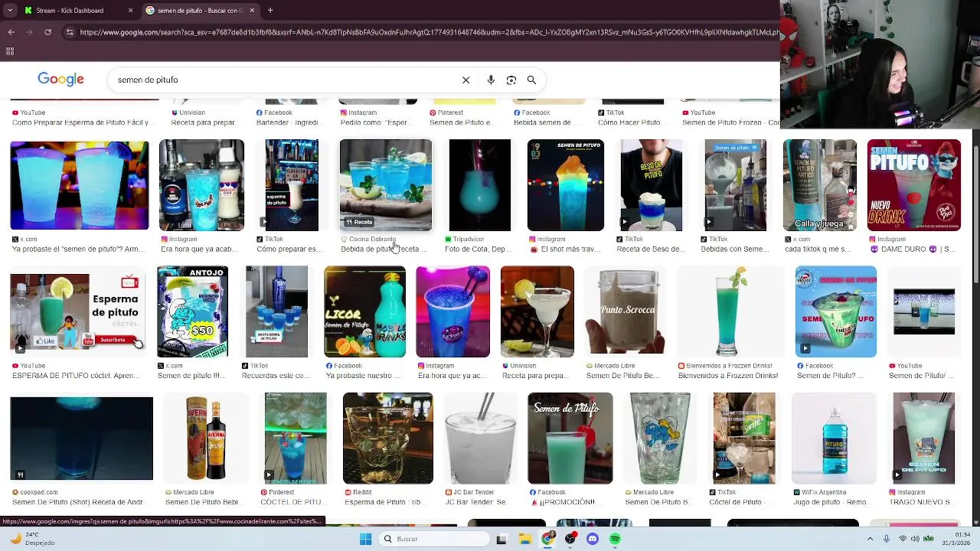Open 'Bienvenidos a Frozzen Drinks!' link

coord(728,376)
